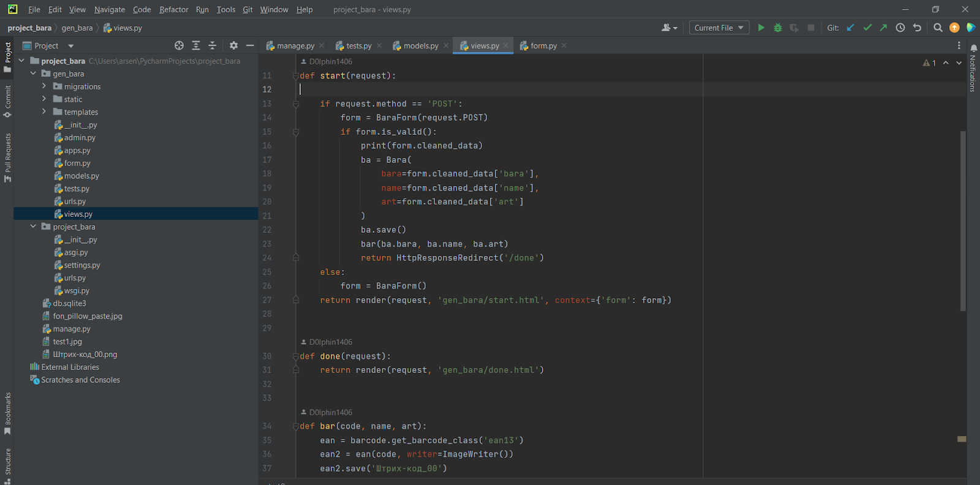980x485 pixels.
Task: Expand the migrations folder
Action: 44,86
